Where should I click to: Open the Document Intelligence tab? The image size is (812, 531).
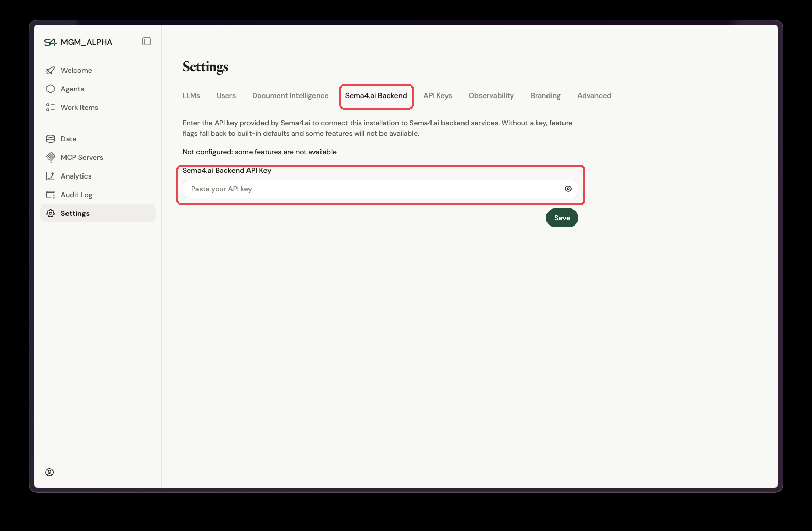click(290, 95)
